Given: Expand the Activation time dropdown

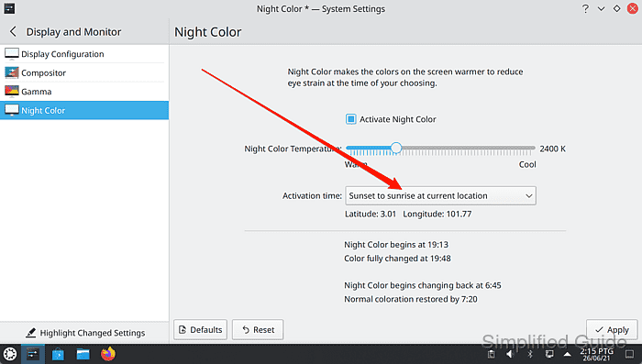Looking at the screenshot, I should click(440, 195).
